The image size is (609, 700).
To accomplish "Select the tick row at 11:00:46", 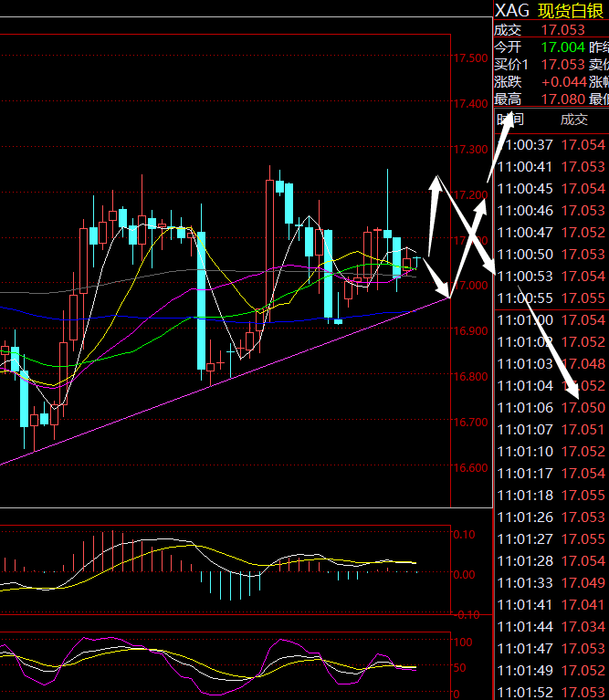I will [551, 210].
